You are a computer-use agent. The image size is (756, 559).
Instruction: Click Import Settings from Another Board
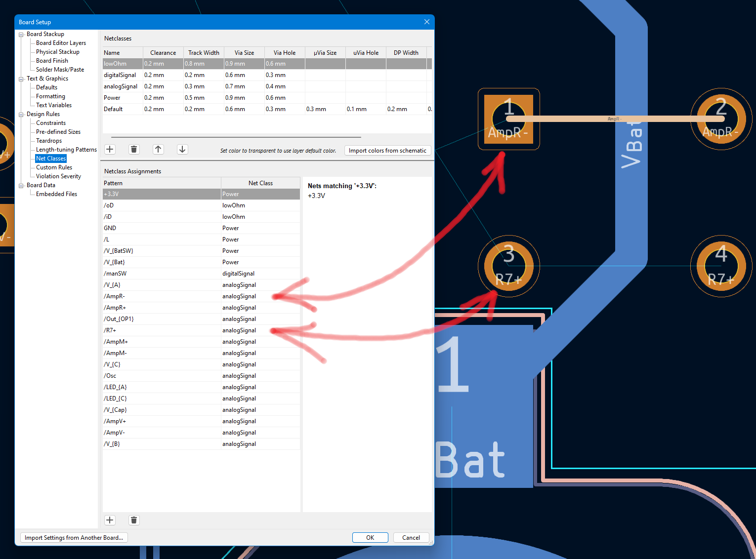(74, 538)
